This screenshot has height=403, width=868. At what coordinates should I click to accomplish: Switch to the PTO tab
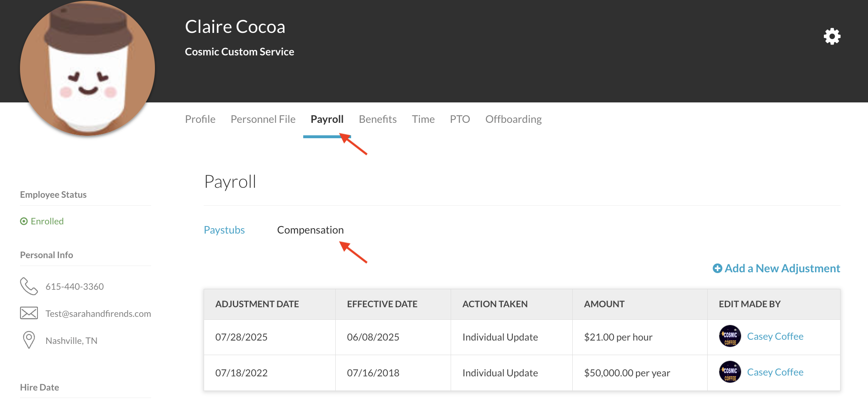pyautogui.click(x=460, y=119)
